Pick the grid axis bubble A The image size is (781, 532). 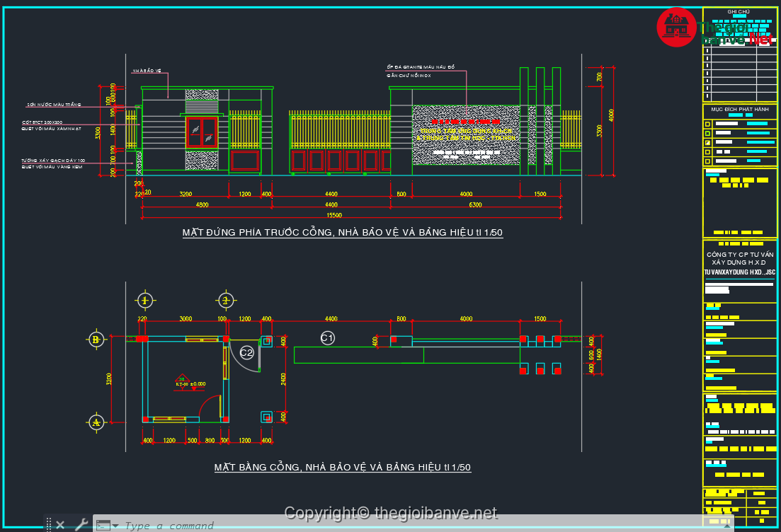pyautogui.click(x=96, y=422)
